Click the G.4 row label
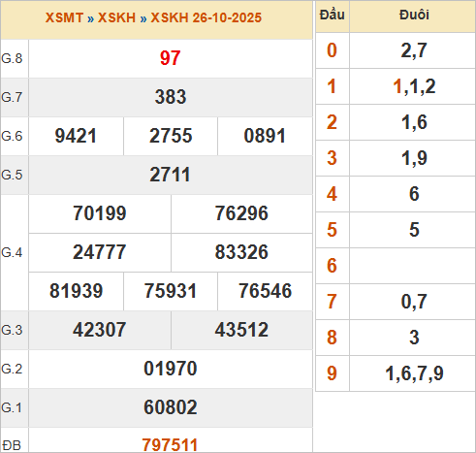Image resolution: width=476 pixels, height=453 pixels. pos(12,252)
